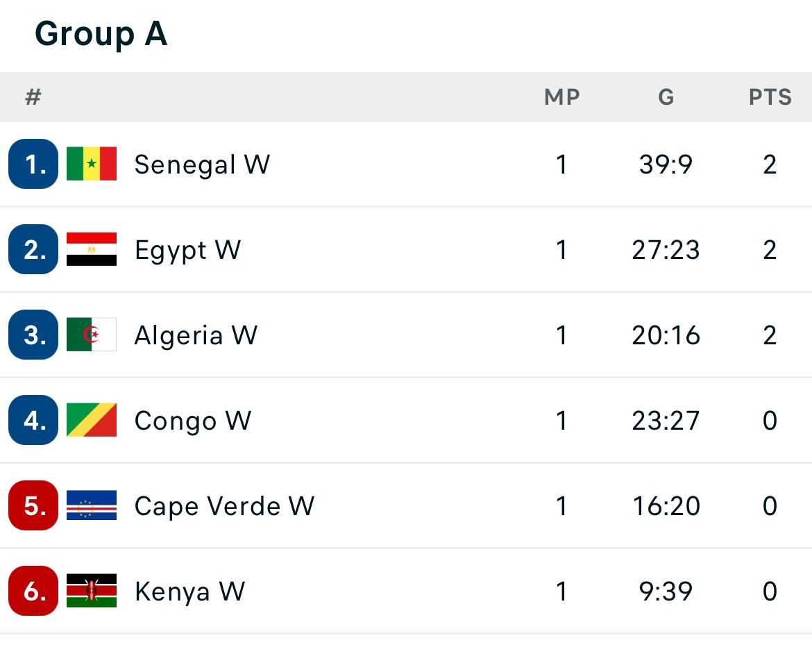812x672 pixels.
Task: Click the blue rank 4 badge
Action: coord(33,420)
